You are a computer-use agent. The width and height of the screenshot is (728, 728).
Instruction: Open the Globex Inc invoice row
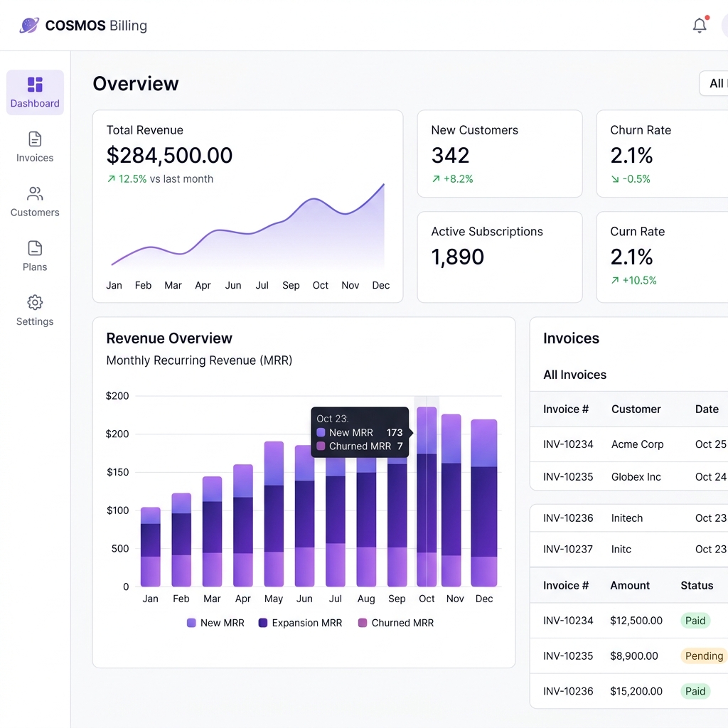(x=629, y=477)
